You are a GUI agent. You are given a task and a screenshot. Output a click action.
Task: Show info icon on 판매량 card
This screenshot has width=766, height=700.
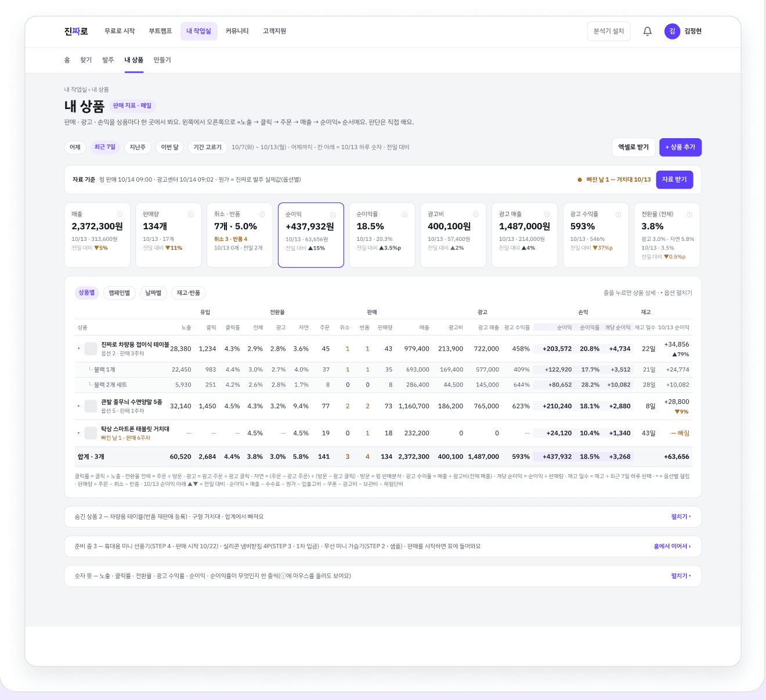click(x=191, y=214)
